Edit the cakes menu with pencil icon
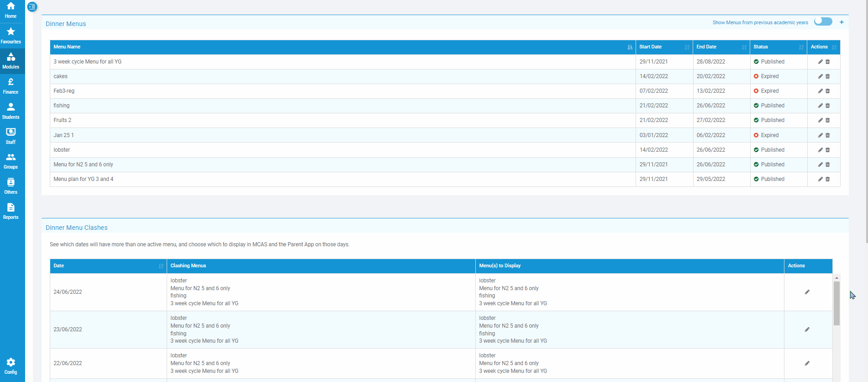868x382 pixels. click(x=820, y=76)
